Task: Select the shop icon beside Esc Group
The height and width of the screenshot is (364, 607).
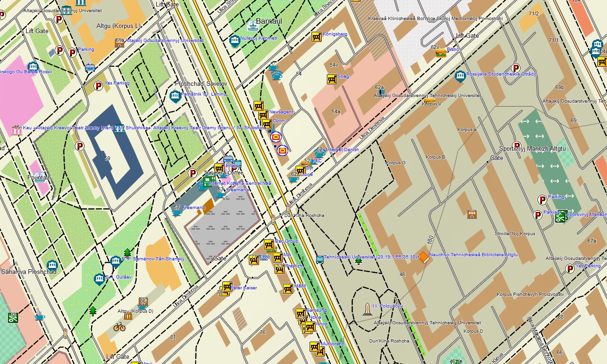Action: 268,245
